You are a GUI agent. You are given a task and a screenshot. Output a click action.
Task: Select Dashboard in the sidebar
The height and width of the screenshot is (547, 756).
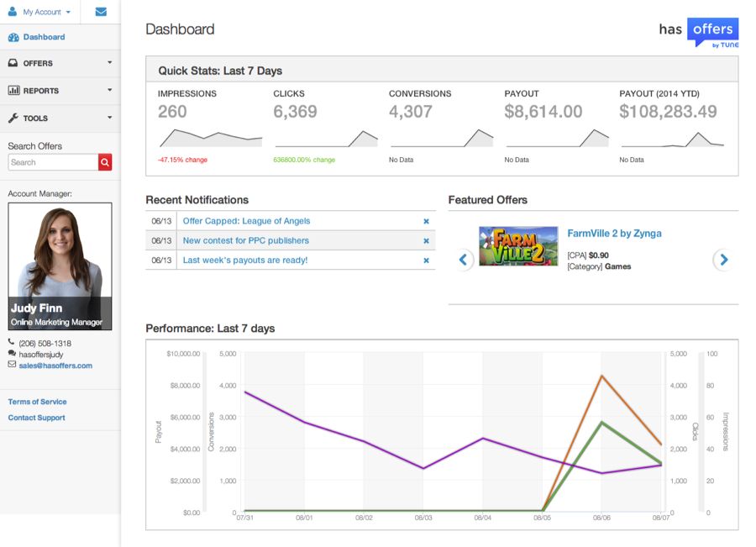click(x=44, y=37)
